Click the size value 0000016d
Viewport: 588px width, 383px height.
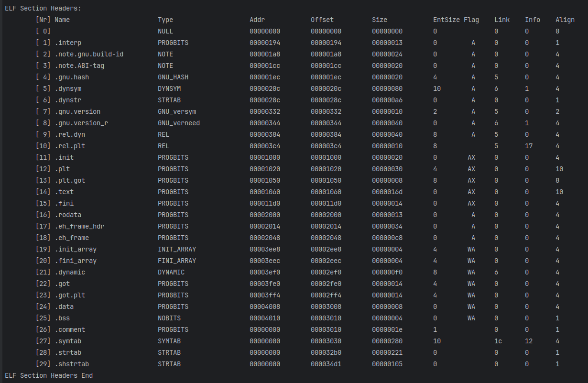pos(387,192)
